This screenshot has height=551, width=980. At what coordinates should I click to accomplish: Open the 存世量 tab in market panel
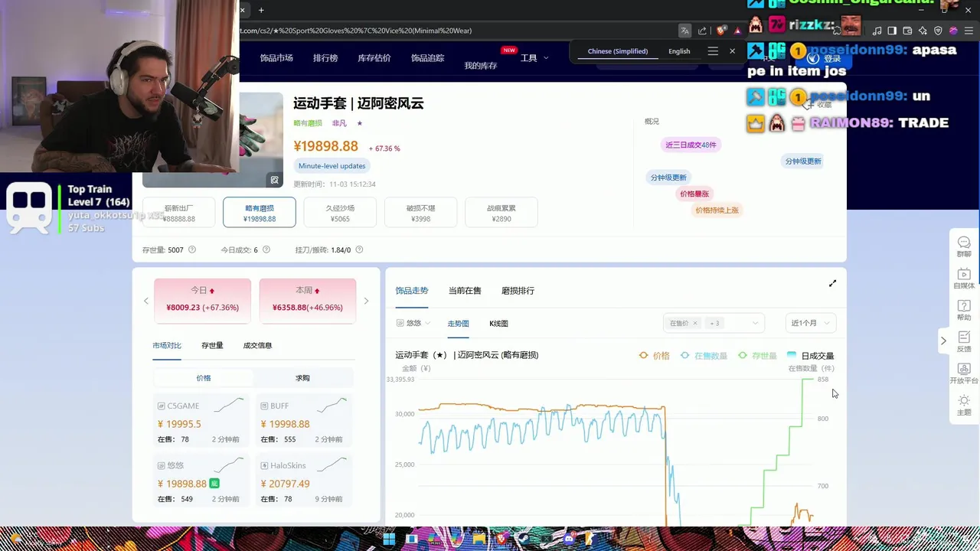tap(212, 346)
